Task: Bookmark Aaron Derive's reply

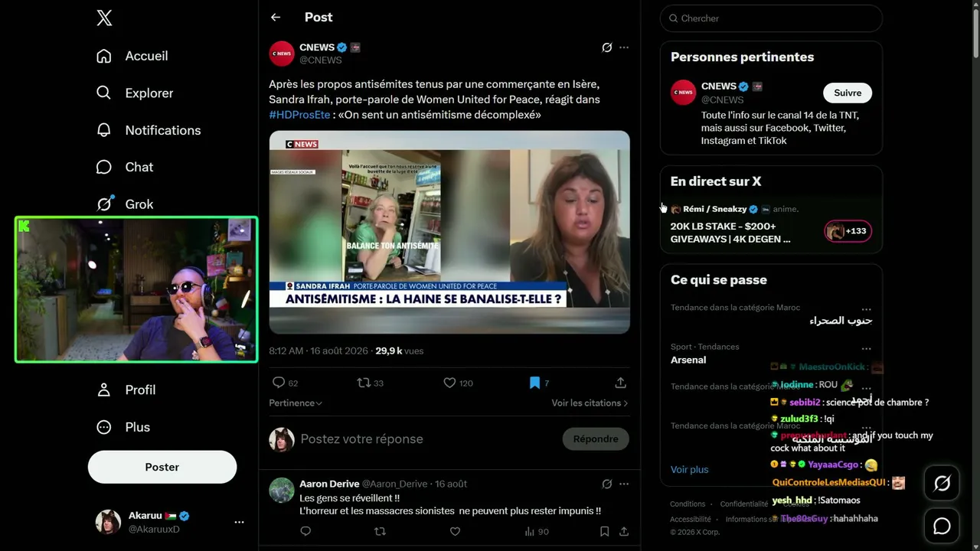Action: 604,531
